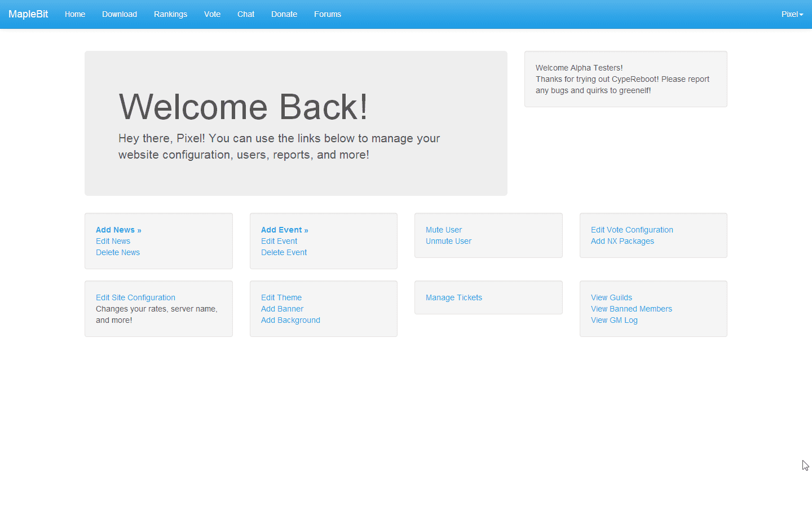
Task: Open Add NX Packages
Action: pyautogui.click(x=623, y=241)
